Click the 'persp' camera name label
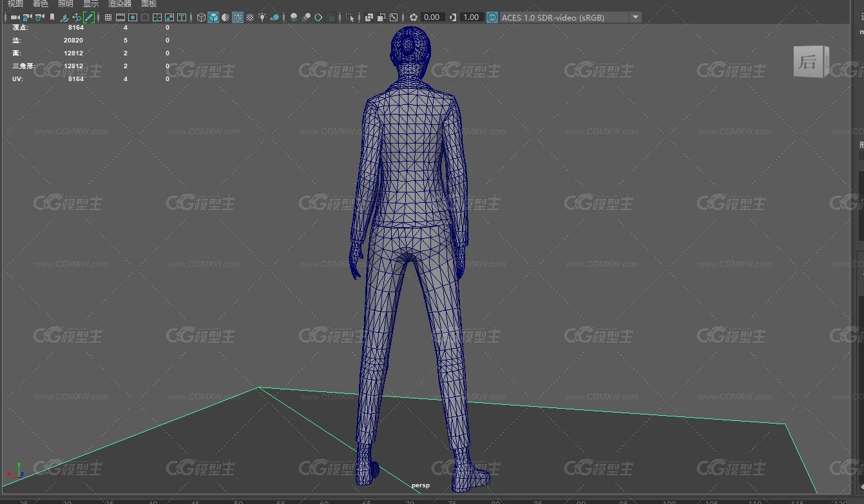Viewport: 864px width, 504px height. click(421, 485)
